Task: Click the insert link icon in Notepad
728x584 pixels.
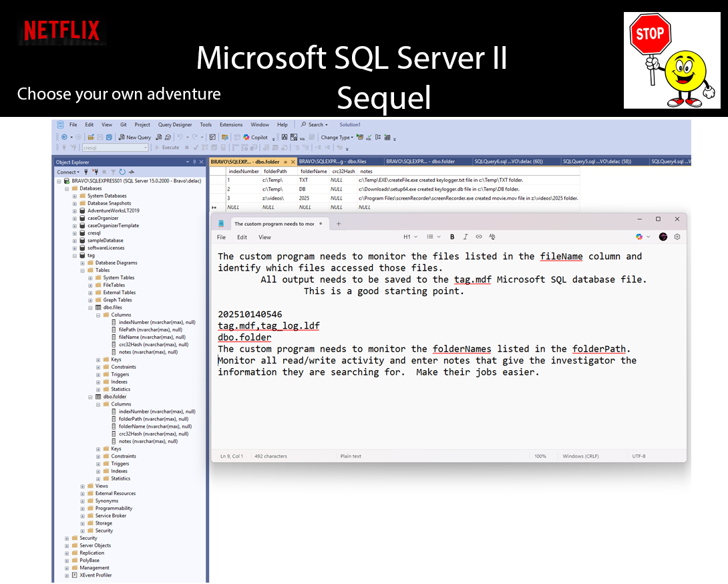Action: [x=479, y=237]
